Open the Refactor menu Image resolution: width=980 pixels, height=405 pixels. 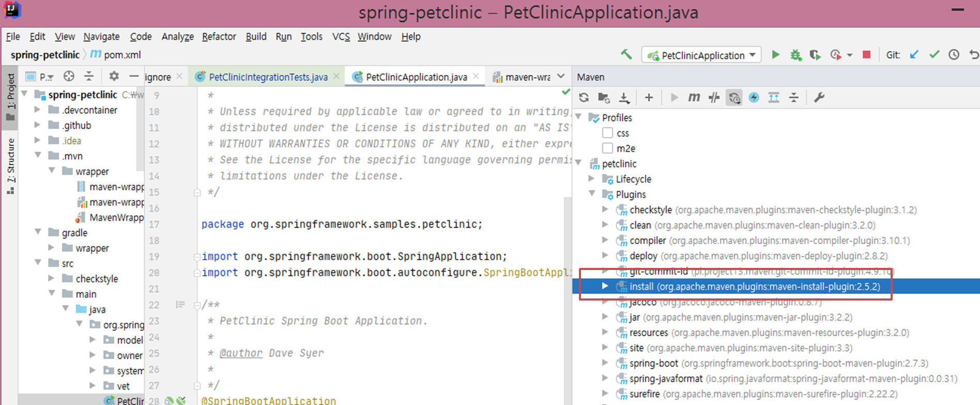(219, 37)
